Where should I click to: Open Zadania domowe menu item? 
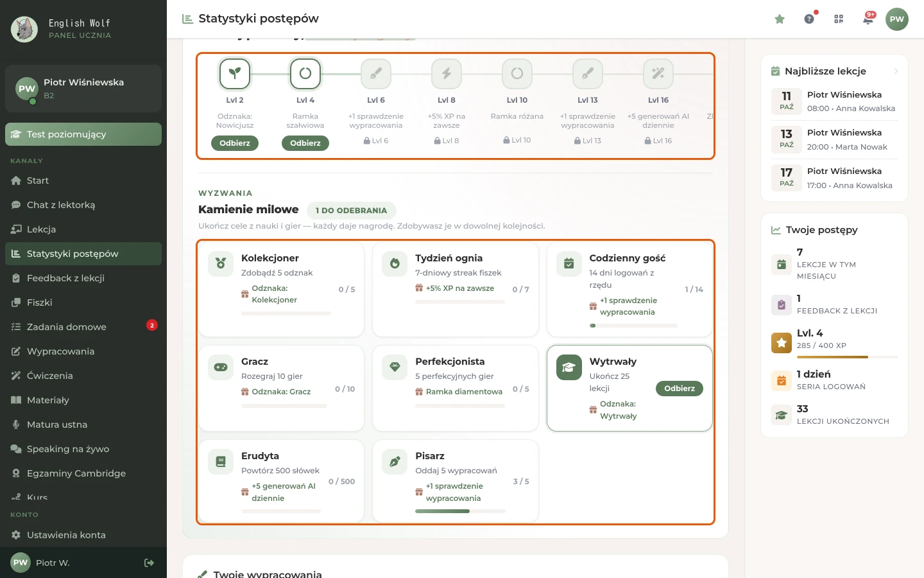click(83, 327)
